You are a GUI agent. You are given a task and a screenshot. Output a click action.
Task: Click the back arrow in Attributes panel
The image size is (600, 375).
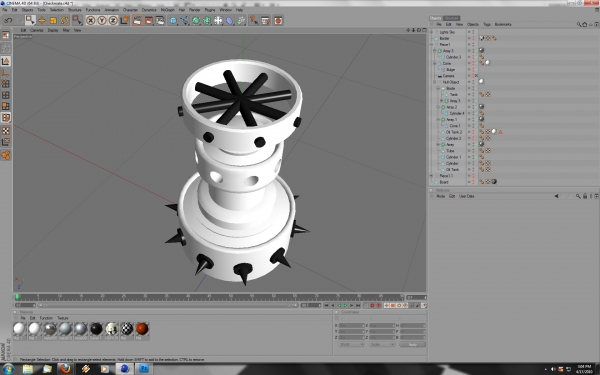(556, 196)
